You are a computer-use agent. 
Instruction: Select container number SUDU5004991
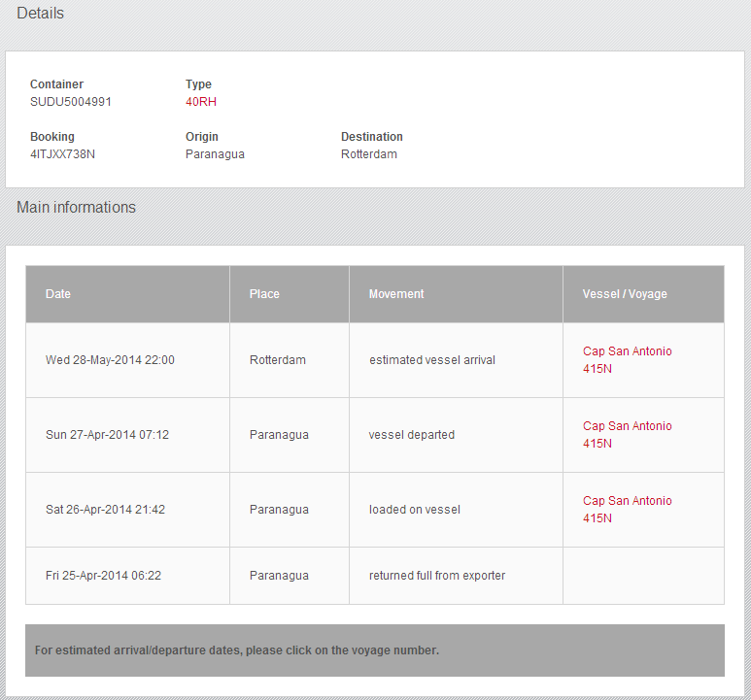pyautogui.click(x=70, y=101)
